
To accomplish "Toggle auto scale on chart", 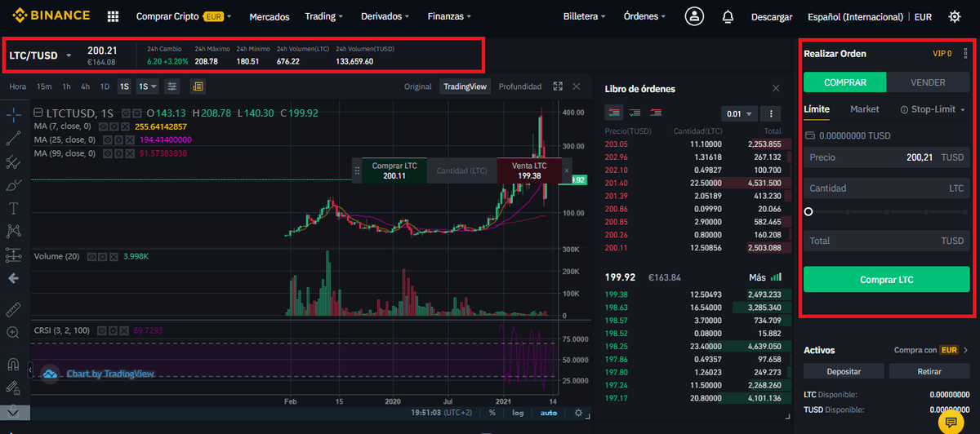I will pos(548,414).
